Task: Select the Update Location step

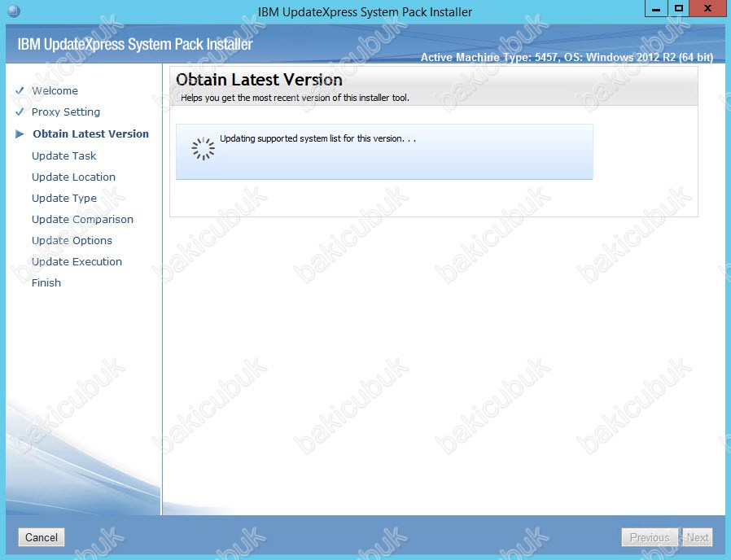Action: click(73, 177)
